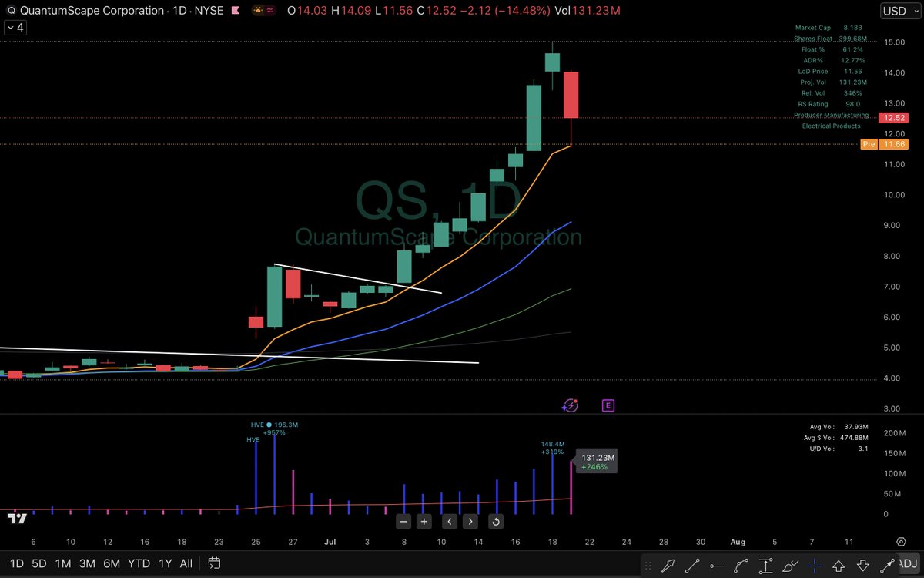Image resolution: width=924 pixels, height=578 pixels.
Task: Click the Shares Float 399.68M row
Action: coord(830,39)
